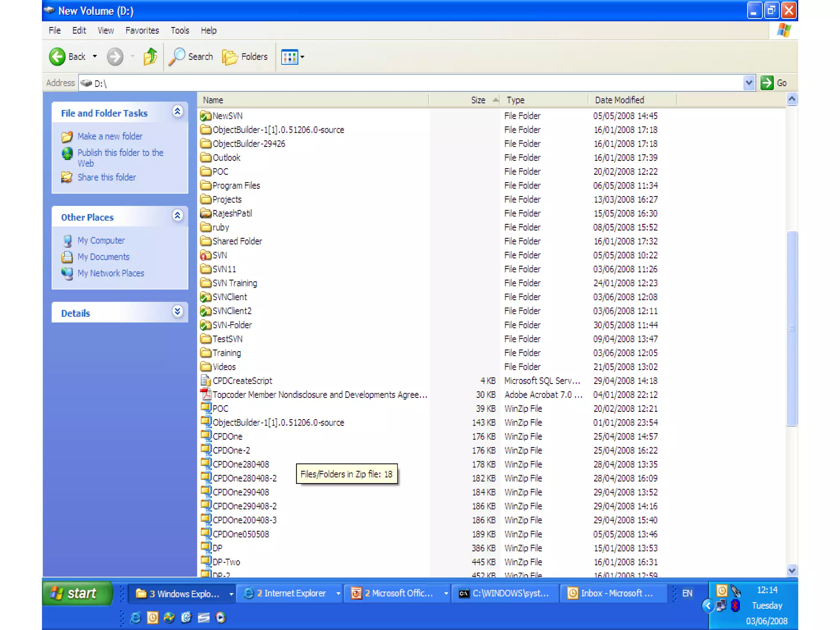
Task: Select the Topcoder Member Nondisclosure PDF icon
Action: click(205, 395)
